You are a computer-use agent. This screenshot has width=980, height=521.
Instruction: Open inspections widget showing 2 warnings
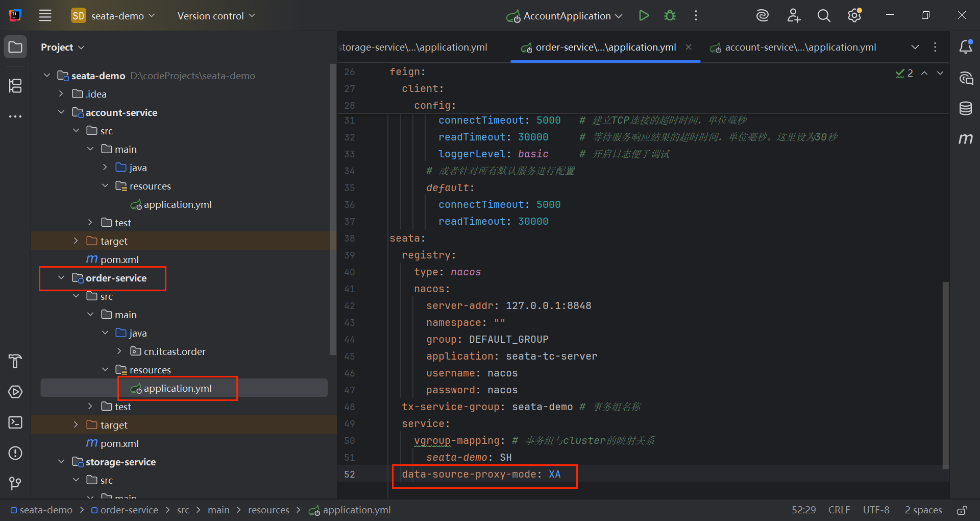tap(904, 73)
